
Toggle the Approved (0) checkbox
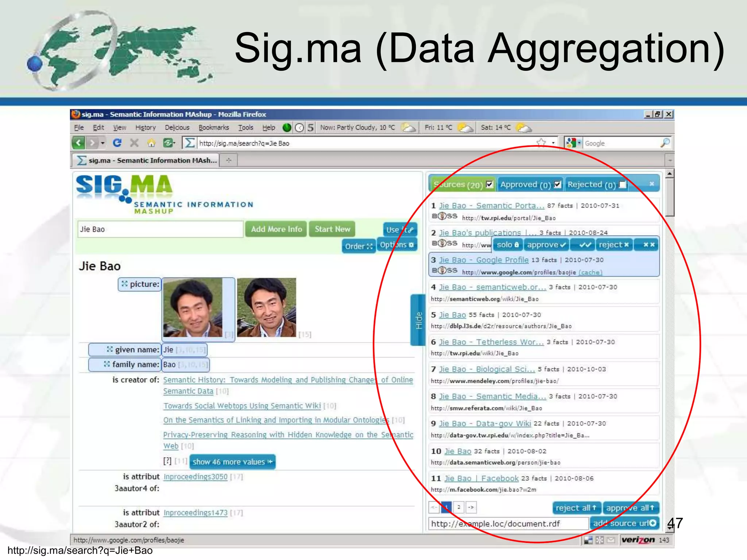(557, 184)
